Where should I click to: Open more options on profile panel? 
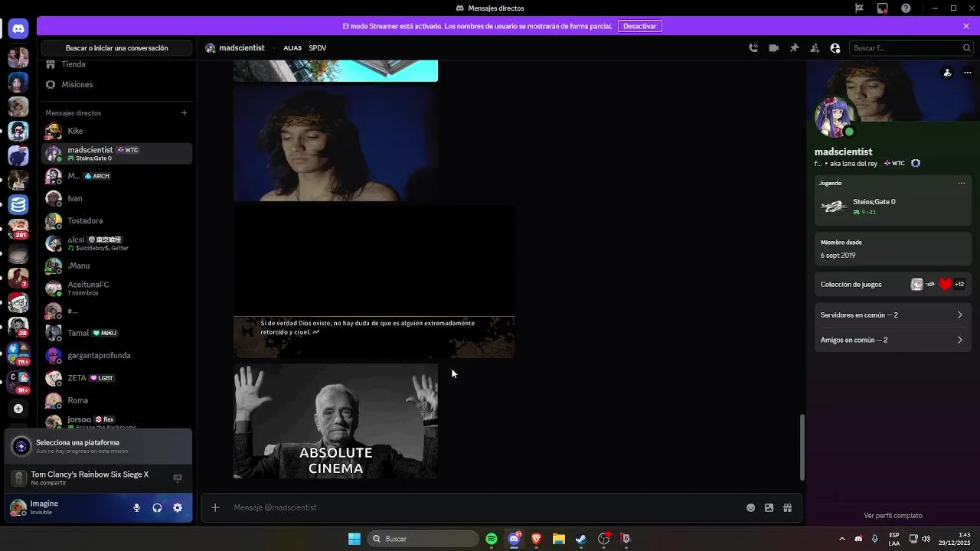(968, 73)
